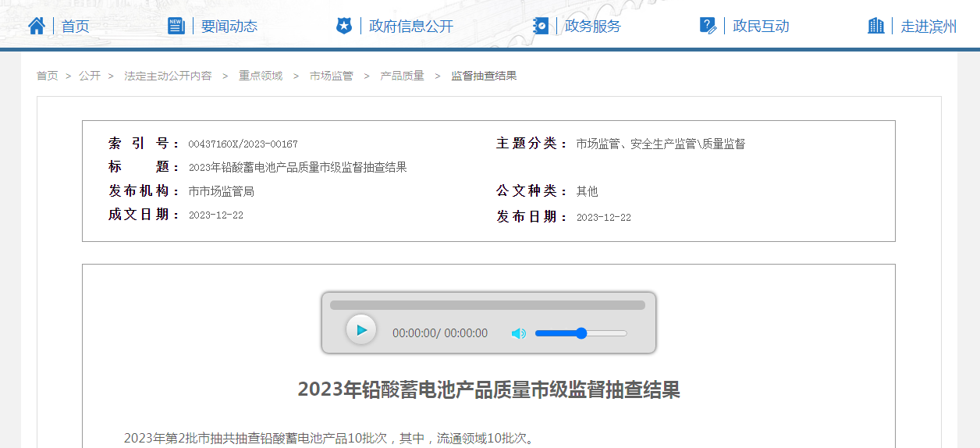
Task: Open the 走进滨州 navigation item
Action: (929, 27)
